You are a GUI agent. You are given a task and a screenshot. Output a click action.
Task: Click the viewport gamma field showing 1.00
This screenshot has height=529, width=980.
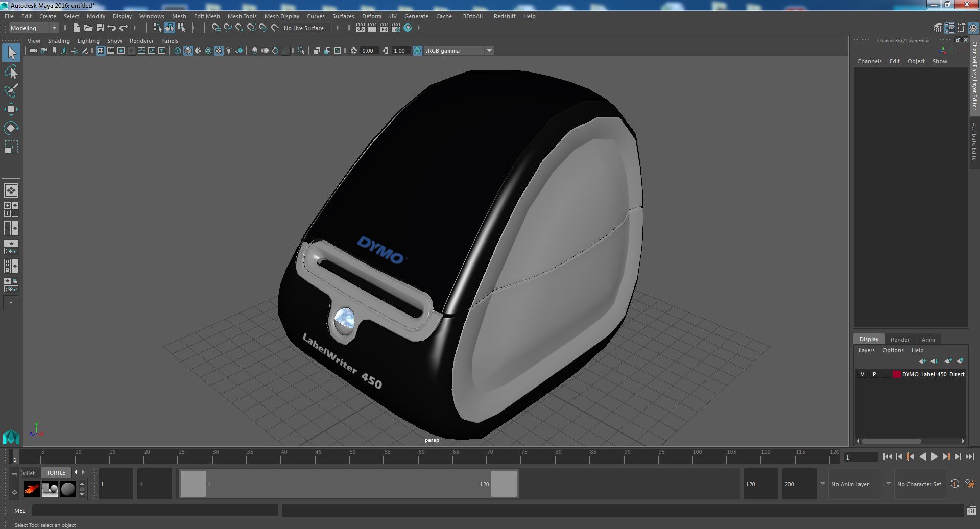[x=400, y=51]
